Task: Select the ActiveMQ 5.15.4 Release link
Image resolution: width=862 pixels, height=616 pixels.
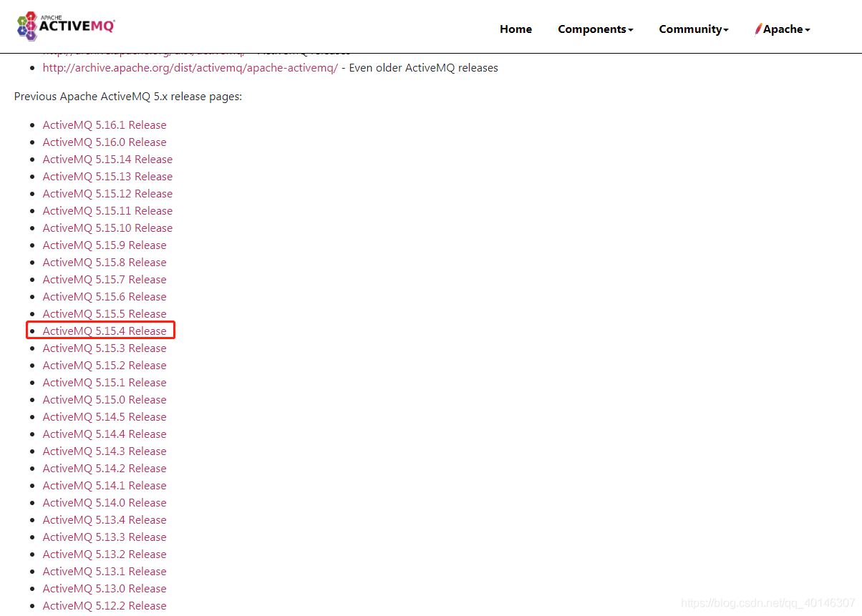Action: (105, 331)
